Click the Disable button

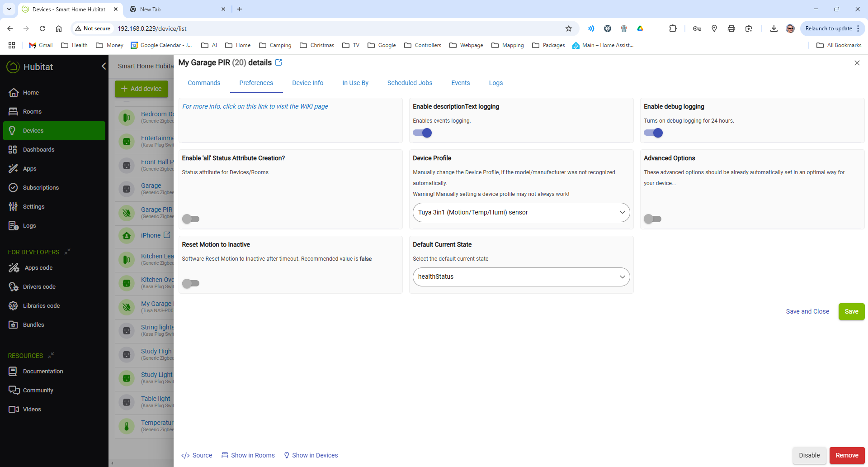click(x=809, y=455)
